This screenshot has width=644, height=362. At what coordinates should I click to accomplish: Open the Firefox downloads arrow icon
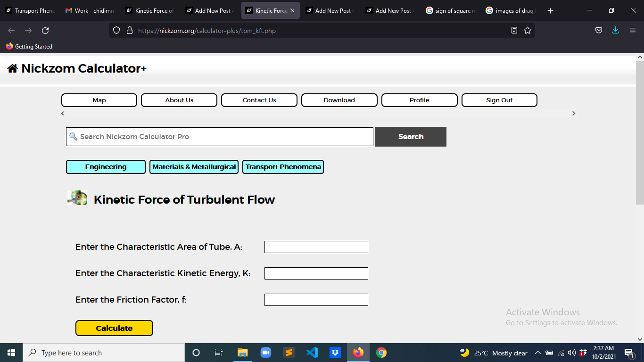615,31
